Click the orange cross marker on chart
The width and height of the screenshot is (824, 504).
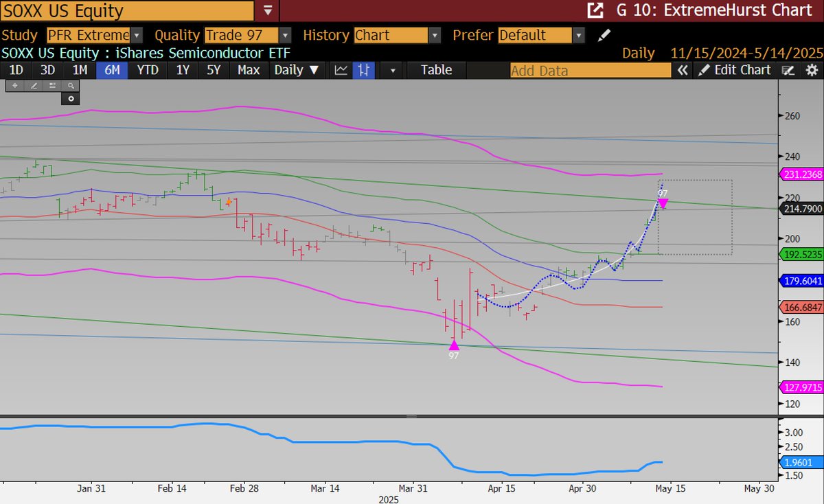tap(229, 202)
